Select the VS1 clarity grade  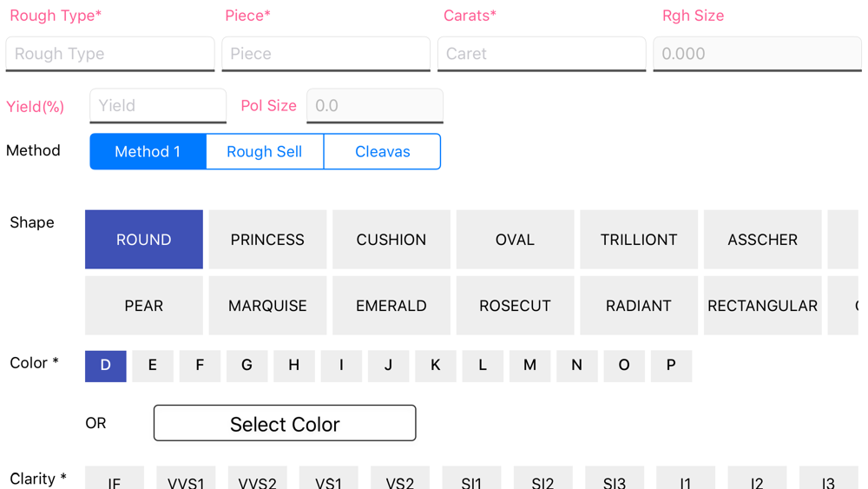[x=329, y=479]
